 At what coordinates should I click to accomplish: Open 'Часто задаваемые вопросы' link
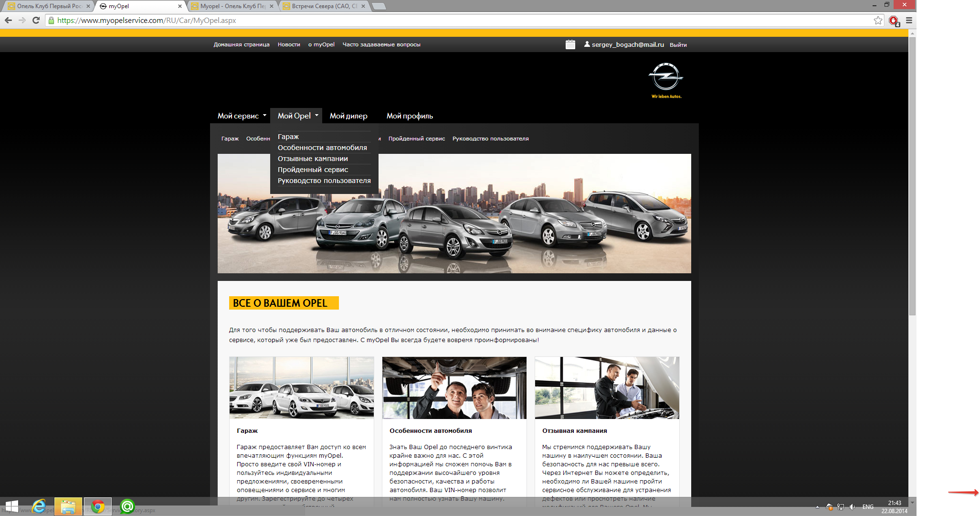coord(381,44)
